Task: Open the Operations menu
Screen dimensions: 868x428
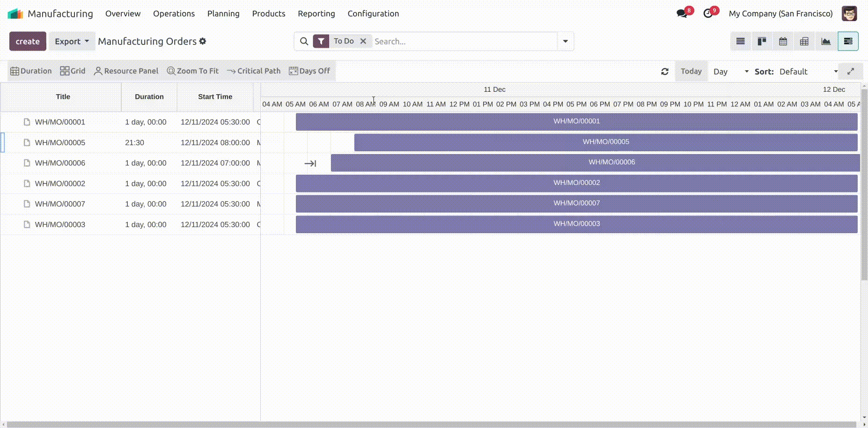Action: click(174, 14)
